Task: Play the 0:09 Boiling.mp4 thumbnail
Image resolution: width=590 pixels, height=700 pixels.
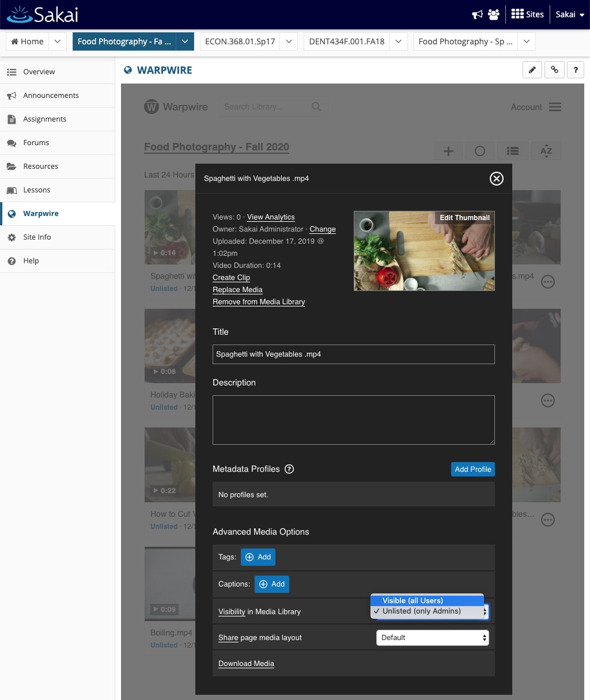Action: pos(169,583)
